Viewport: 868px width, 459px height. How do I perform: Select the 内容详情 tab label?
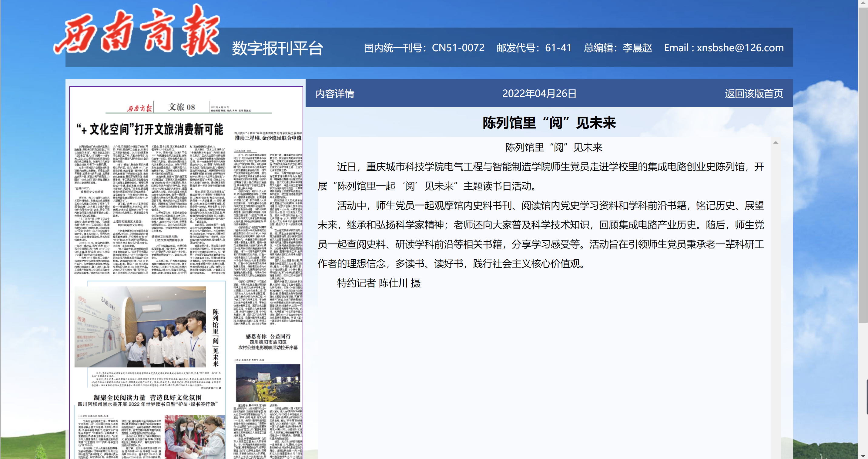(335, 94)
